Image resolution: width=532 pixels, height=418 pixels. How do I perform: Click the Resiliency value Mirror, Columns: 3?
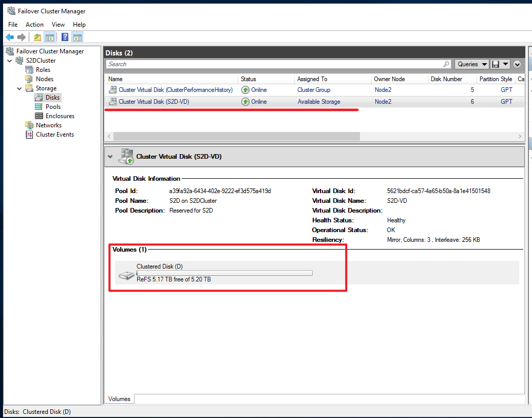click(x=433, y=240)
